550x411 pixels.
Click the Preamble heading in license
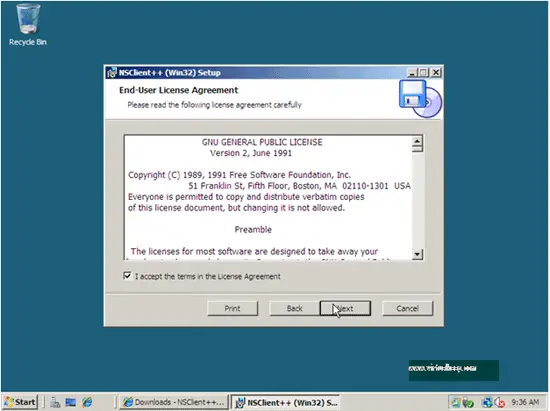[253, 229]
